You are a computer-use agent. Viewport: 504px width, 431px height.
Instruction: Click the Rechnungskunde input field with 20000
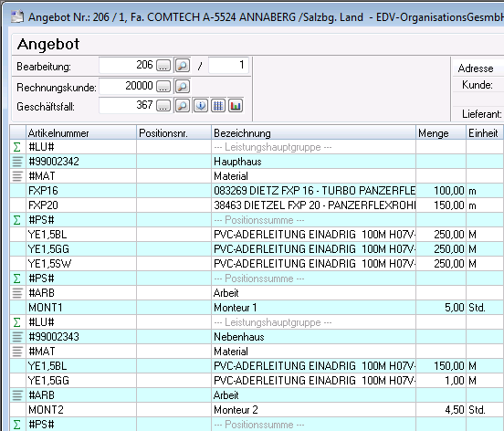point(127,86)
